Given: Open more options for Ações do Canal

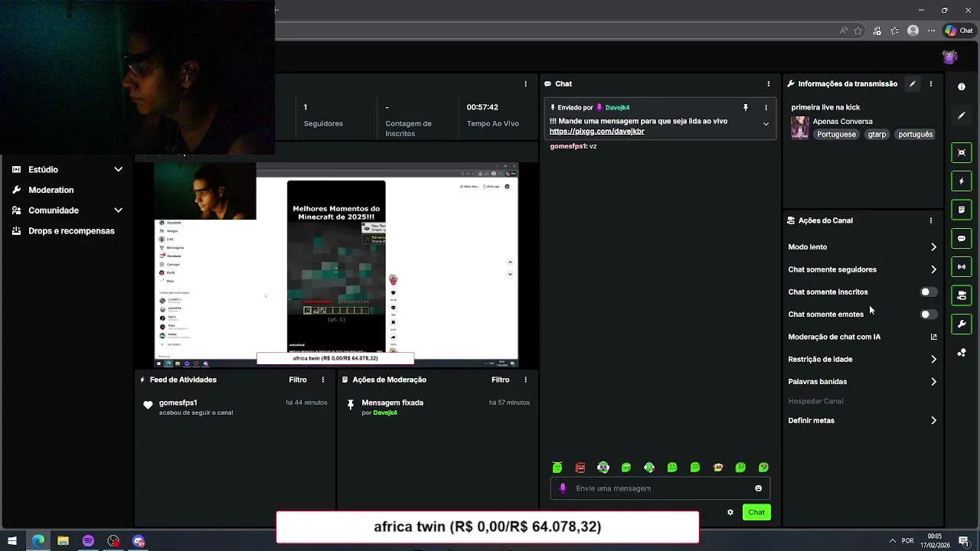Looking at the screenshot, I should tap(931, 220).
